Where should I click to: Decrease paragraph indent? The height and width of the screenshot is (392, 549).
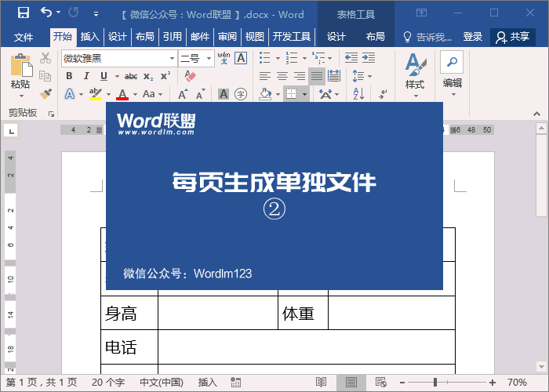click(x=351, y=57)
